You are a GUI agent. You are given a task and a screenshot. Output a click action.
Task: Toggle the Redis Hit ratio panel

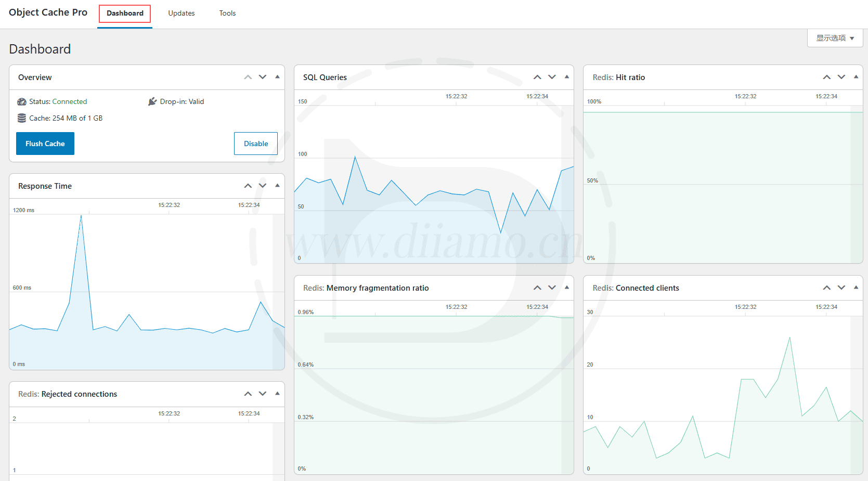(x=856, y=77)
